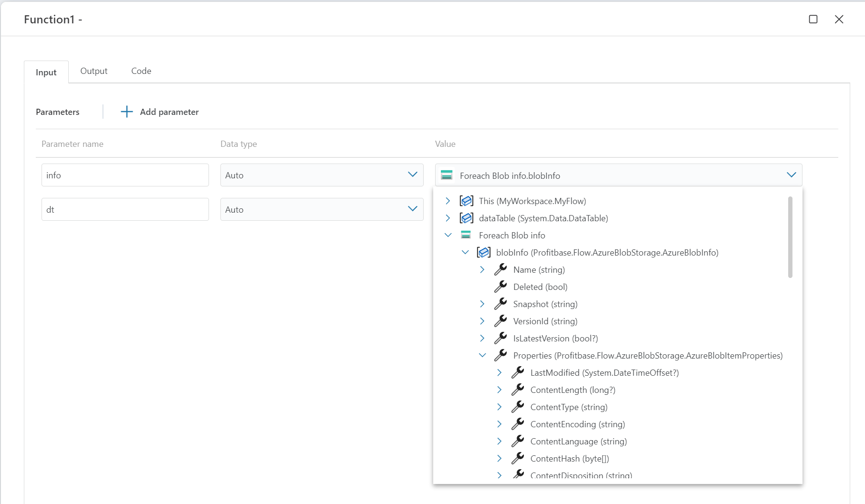Switch to the Output tab
Viewport: 865px width, 504px height.
(94, 71)
